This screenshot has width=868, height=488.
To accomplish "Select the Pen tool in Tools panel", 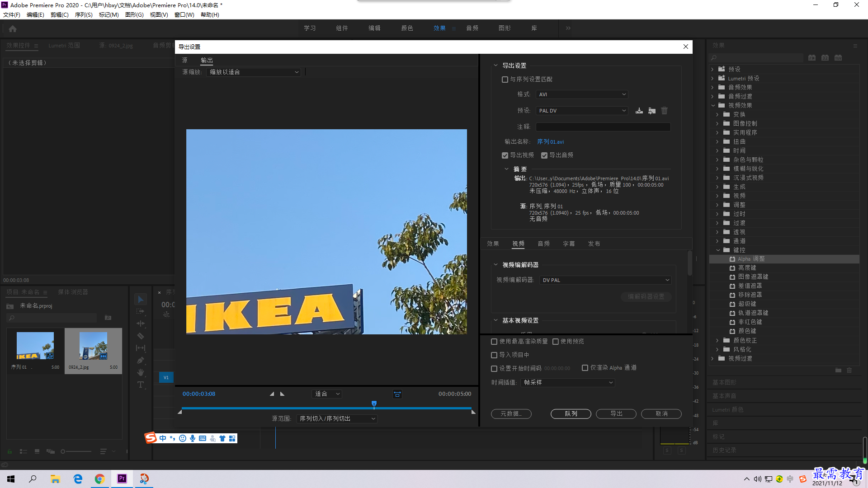I will pyautogui.click(x=141, y=361).
